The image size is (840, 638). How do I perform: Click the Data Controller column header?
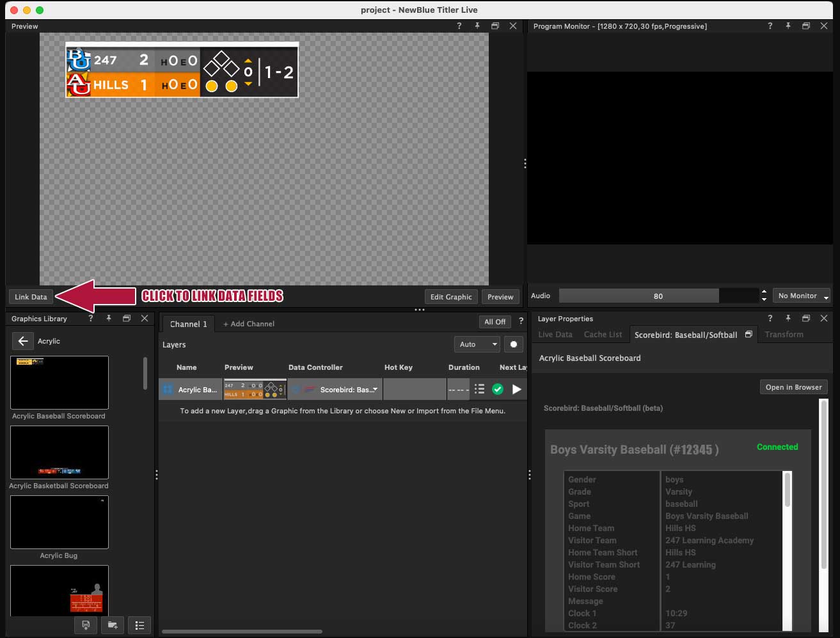315,367
